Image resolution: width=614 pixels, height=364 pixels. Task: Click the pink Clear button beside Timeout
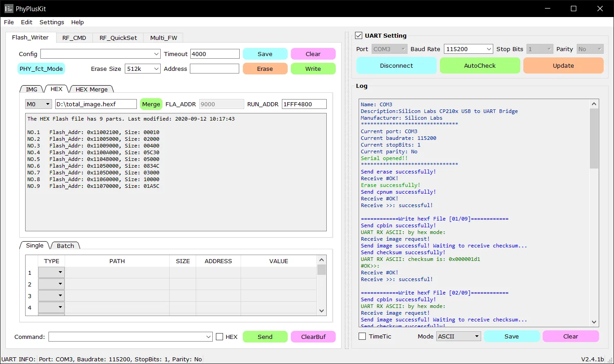point(313,54)
